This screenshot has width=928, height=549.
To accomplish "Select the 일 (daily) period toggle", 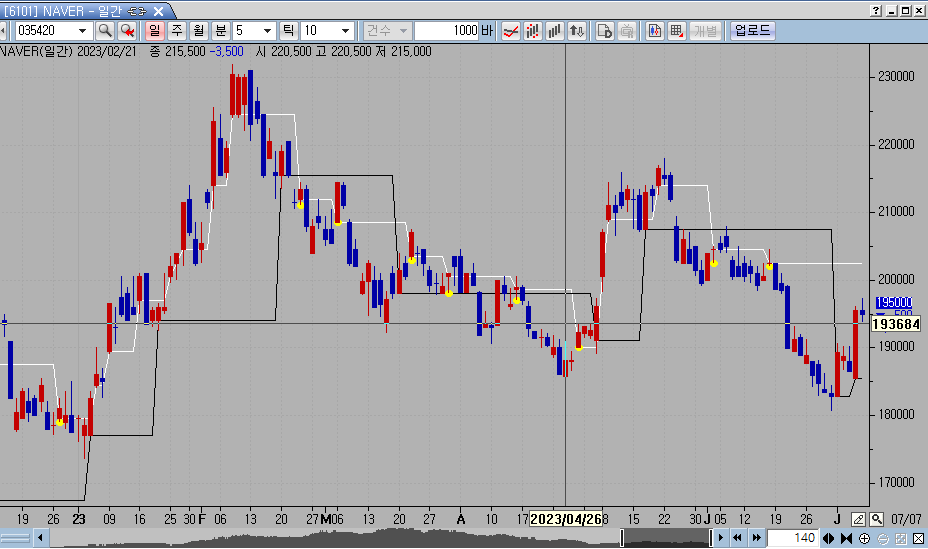I will (155, 31).
